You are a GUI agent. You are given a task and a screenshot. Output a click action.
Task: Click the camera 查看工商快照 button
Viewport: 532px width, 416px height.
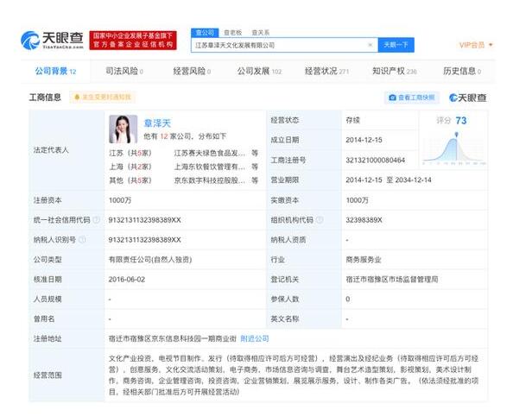412,98
